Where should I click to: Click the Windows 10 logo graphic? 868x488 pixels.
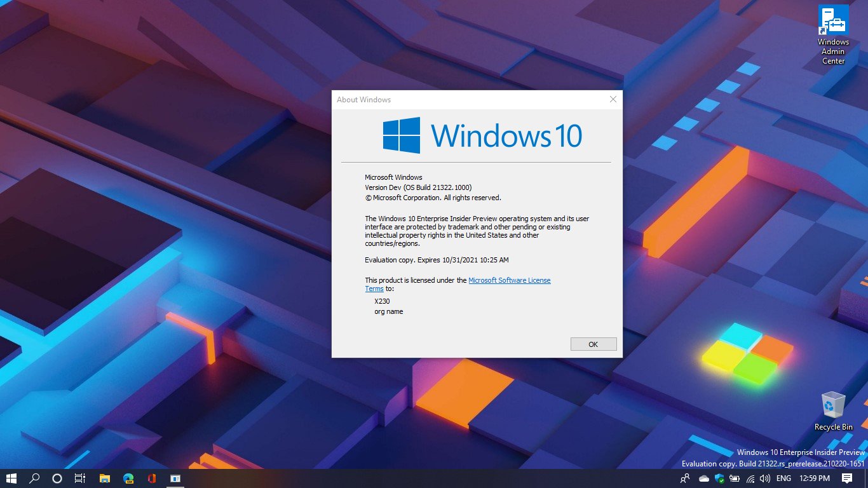[x=482, y=135]
